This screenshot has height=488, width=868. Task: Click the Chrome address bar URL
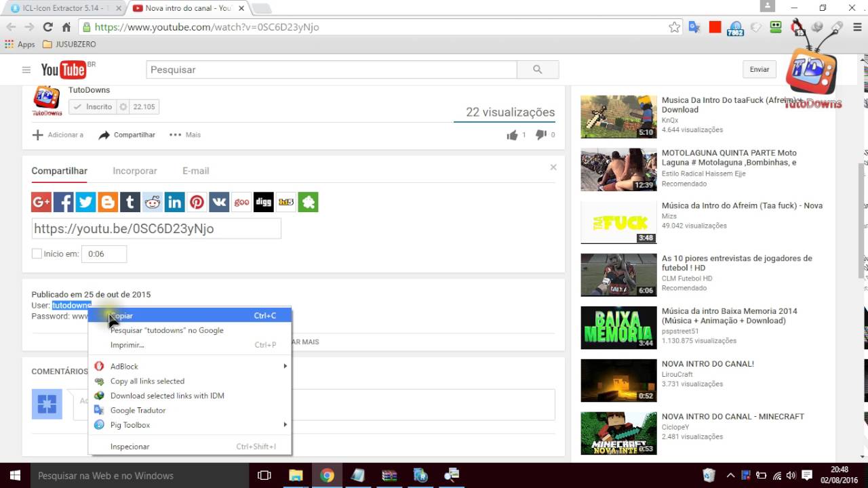(207, 27)
